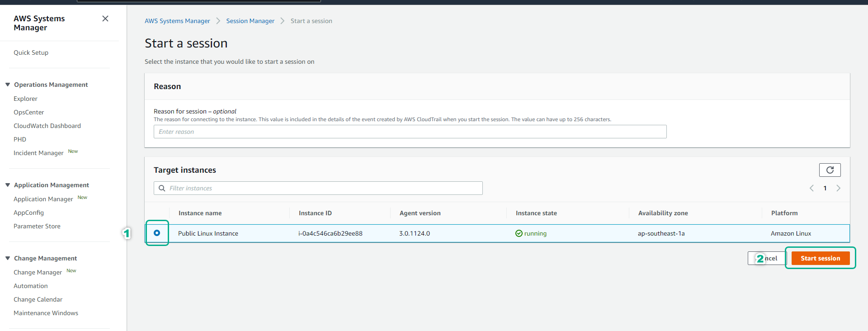Click the search magnifier in Filter instances

point(162,188)
